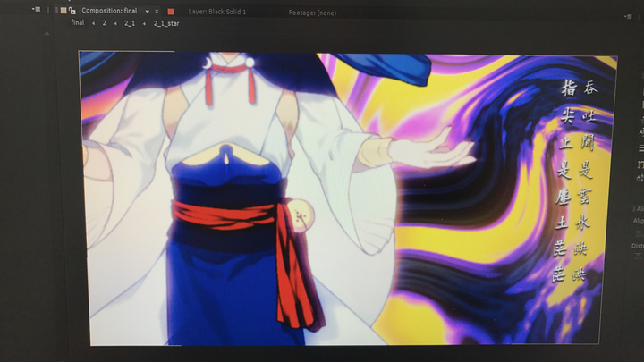This screenshot has width=644, height=362.
Task: Click the tan composition label color square
Action: click(x=64, y=11)
